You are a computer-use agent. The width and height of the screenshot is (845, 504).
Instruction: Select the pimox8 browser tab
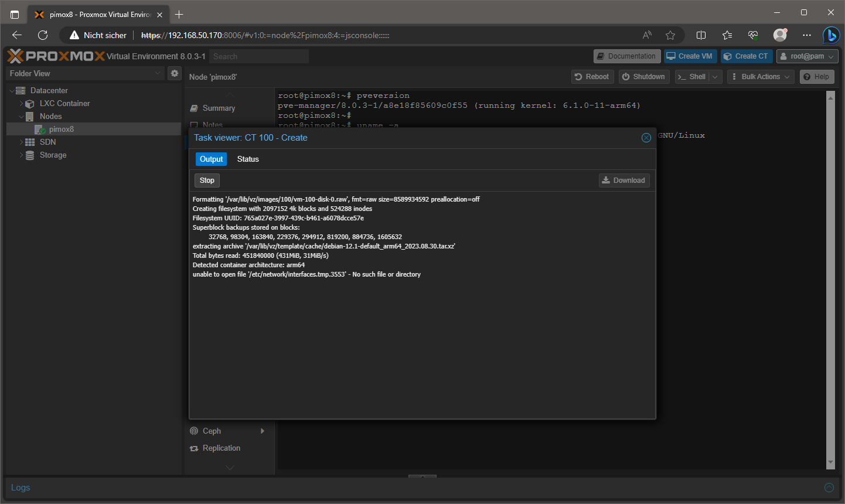click(99, 15)
